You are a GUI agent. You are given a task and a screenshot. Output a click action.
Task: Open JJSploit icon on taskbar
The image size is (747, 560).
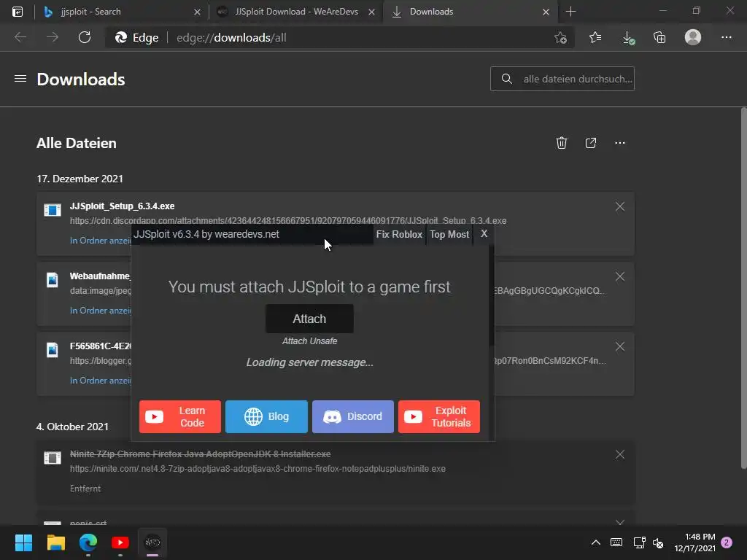point(152,542)
